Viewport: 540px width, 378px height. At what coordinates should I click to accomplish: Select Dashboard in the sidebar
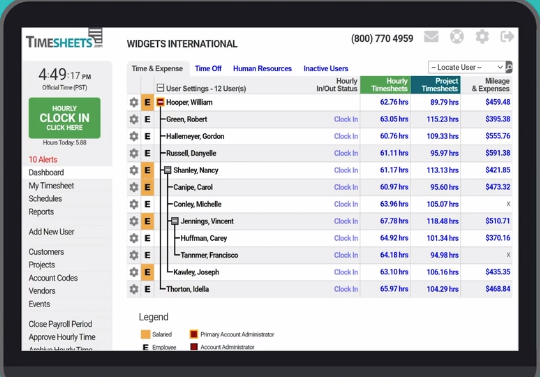(x=46, y=172)
